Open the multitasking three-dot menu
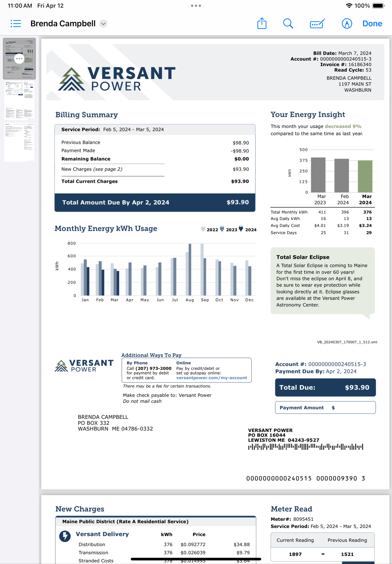This screenshot has height=564, width=392. (x=196, y=6)
